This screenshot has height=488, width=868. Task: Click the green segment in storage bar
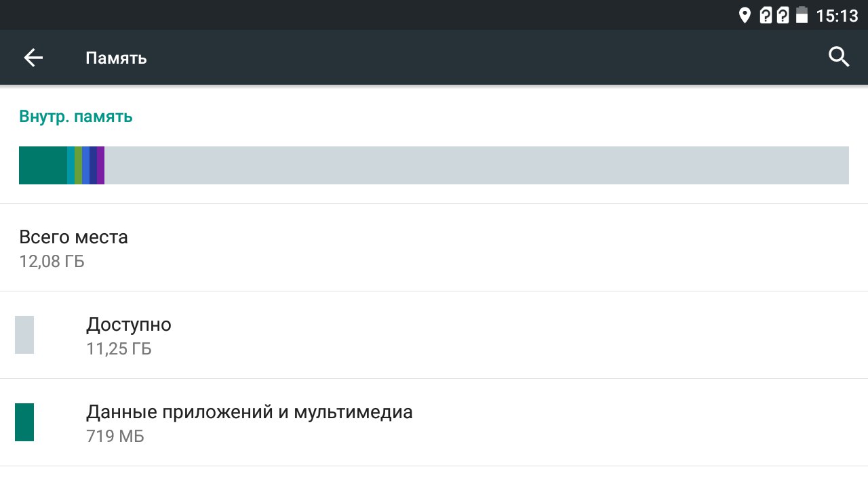pyautogui.click(x=79, y=165)
